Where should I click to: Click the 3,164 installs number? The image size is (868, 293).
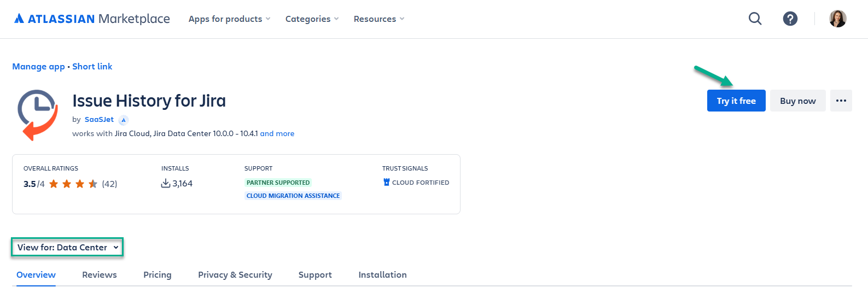tap(183, 184)
